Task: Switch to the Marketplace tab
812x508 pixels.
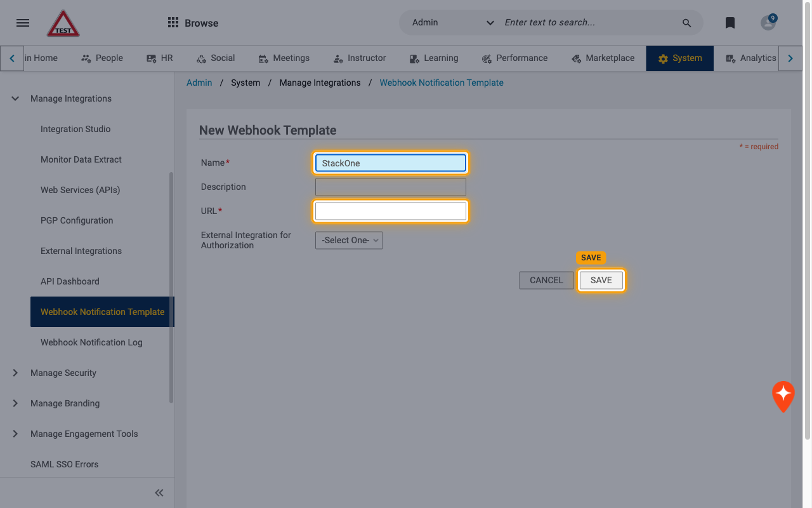Action: [603, 58]
